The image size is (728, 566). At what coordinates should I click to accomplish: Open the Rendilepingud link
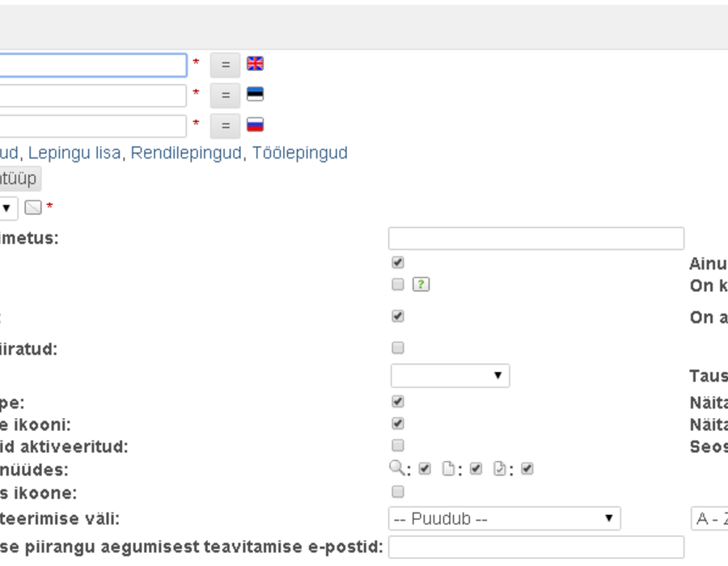pyautogui.click(x=186, y=153)
